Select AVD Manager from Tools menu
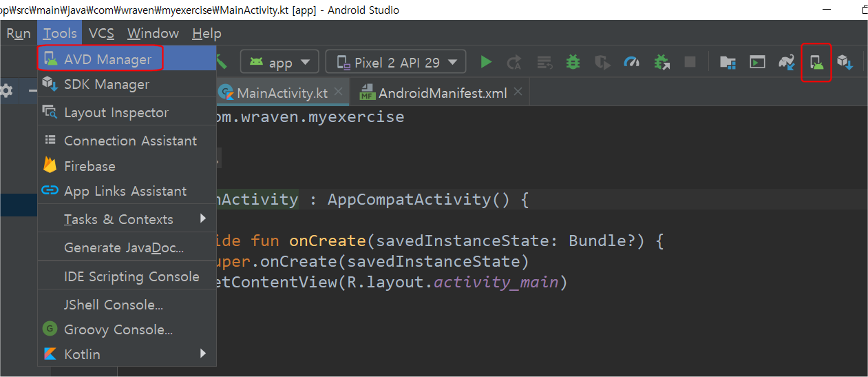Viewport: 868px width, 377px height. coord(127,59)
